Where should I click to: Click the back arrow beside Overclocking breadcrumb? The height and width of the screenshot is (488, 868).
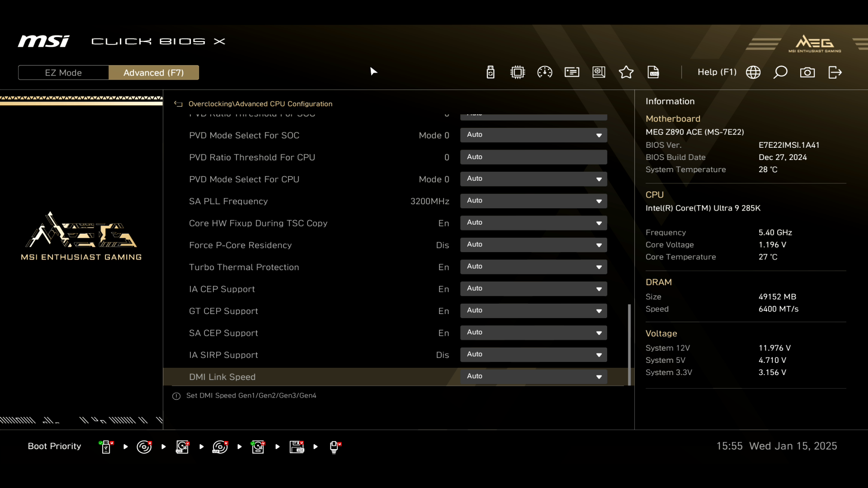click(x=178, y=104)
